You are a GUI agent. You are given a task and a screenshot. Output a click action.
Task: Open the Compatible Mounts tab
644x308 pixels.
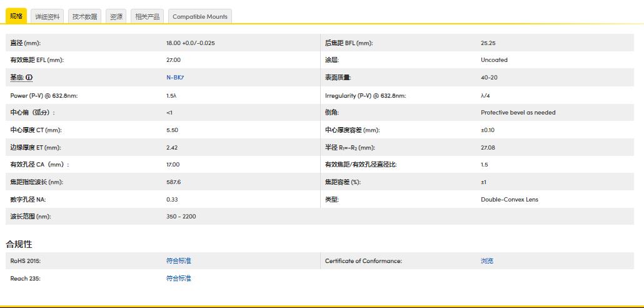pos(200,17)
